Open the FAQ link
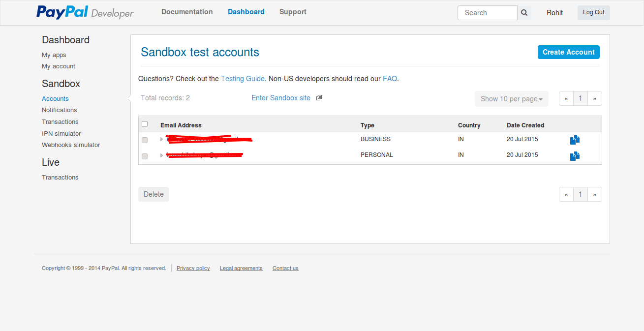Viewport: 644px width, 331px height. coord(390,79)
